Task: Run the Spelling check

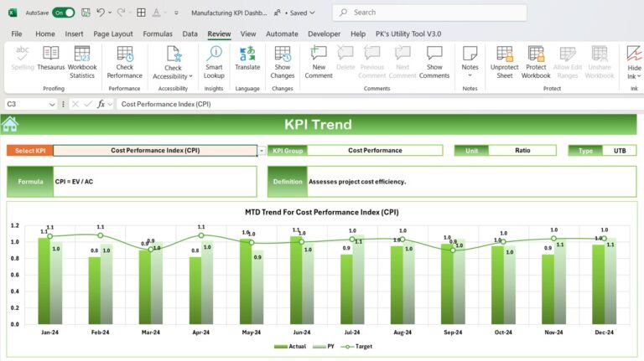Action: [x=22, y=59]
